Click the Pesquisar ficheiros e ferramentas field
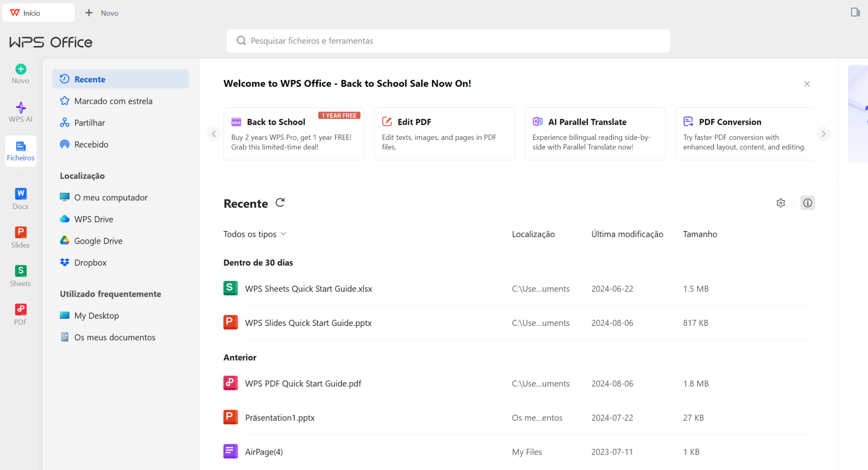Image resolution: width=868 pixels, height=470 pixels. 448,41
